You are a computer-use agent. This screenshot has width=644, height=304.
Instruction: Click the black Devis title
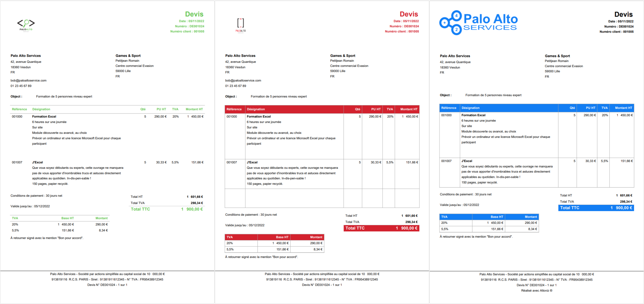(x=623, y=14)
